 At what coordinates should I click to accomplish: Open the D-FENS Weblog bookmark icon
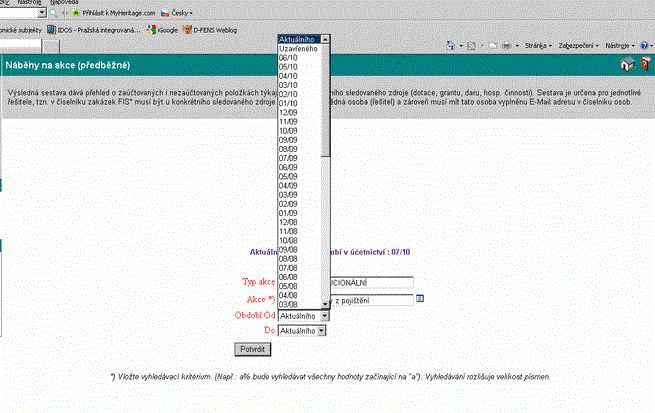coord(187,30)
